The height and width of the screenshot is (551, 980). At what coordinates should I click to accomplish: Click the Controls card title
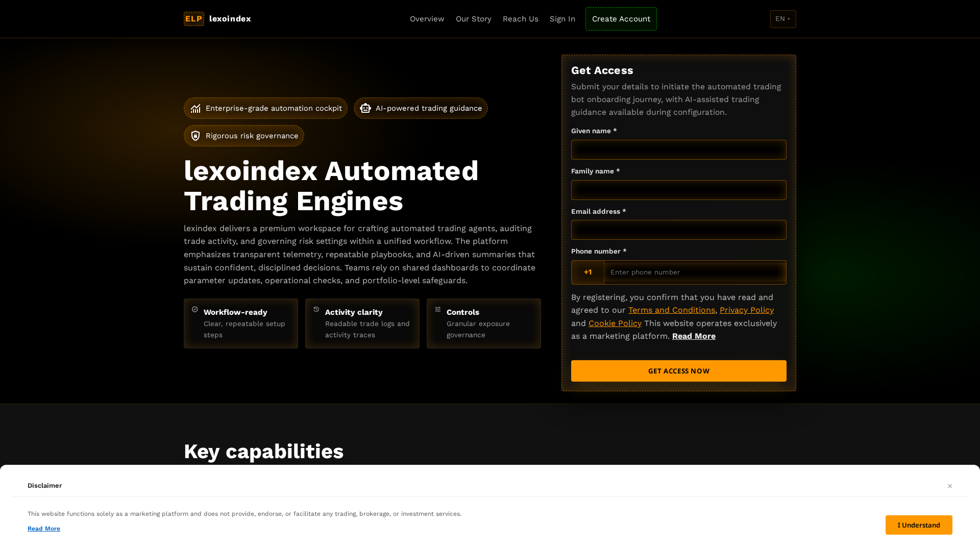point(463,312)
